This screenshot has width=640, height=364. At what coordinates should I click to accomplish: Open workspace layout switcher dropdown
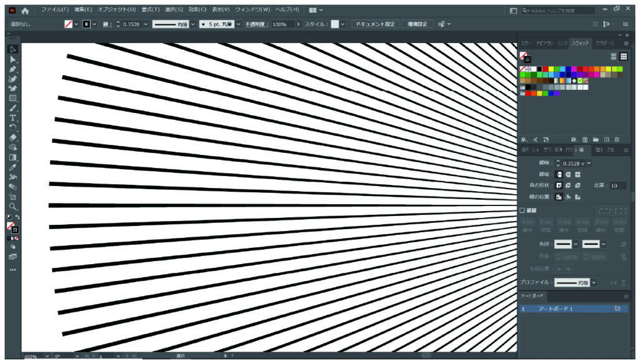pyautogui.click(x=316, y=10)
